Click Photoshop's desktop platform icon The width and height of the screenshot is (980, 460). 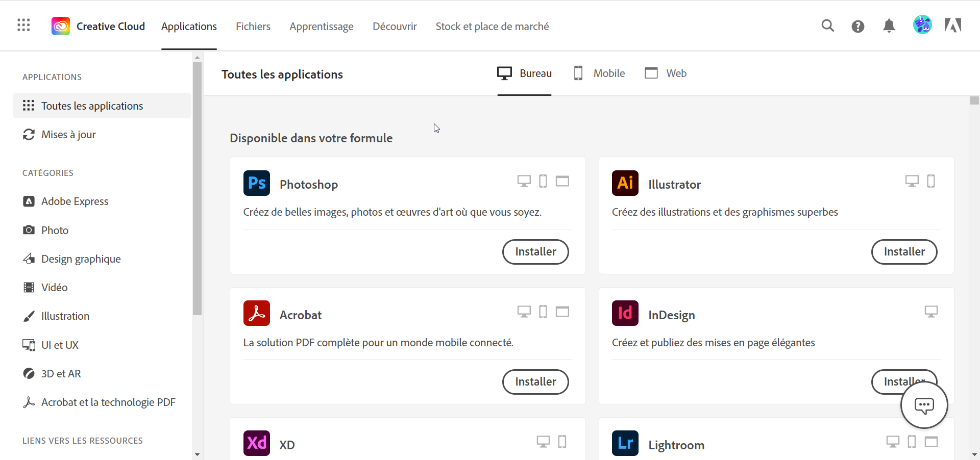pyautogui.click(x=524, y=181)
